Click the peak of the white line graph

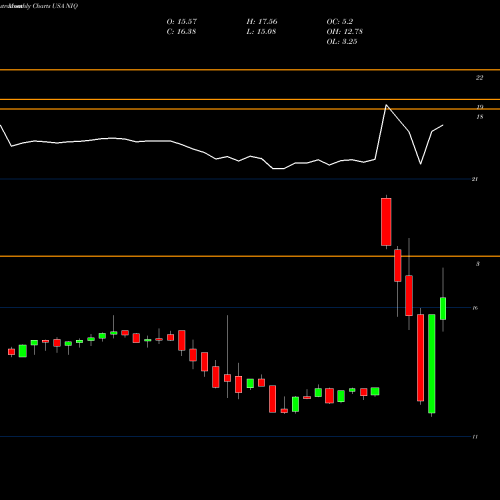tap(386, 105)
